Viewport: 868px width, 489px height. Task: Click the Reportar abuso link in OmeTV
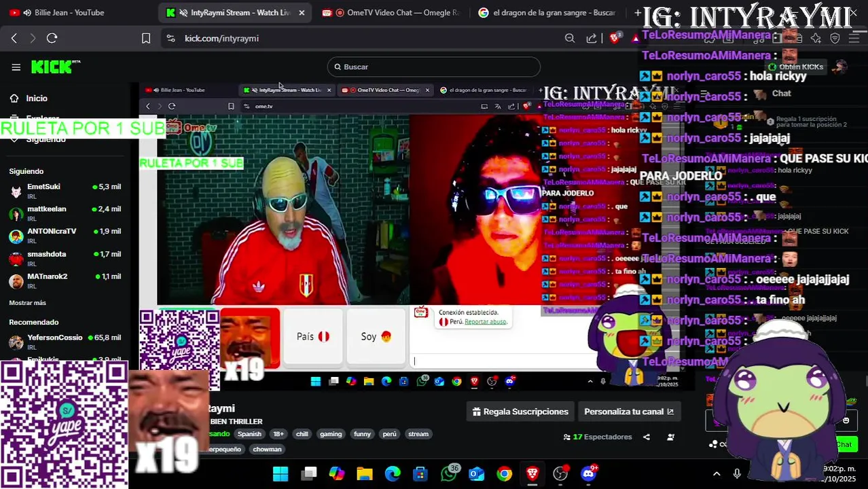click(x=485, y=321)
